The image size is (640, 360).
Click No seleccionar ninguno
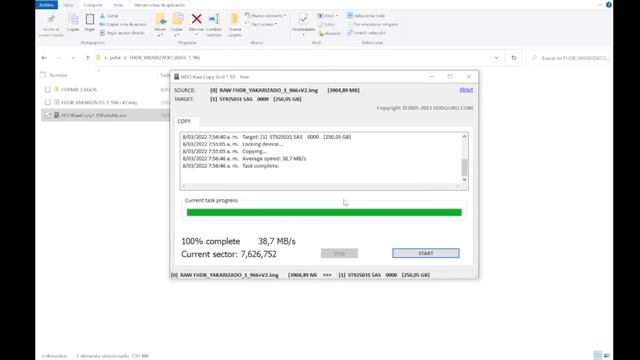point(373,24)
